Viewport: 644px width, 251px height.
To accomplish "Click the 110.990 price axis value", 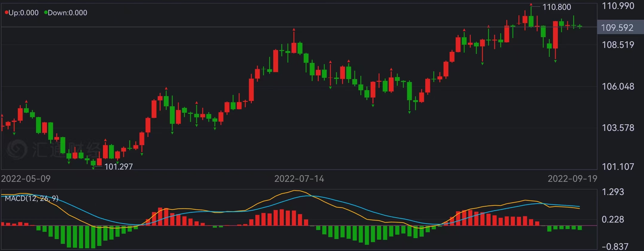I will pyautogui.click(x=618, y=6).
